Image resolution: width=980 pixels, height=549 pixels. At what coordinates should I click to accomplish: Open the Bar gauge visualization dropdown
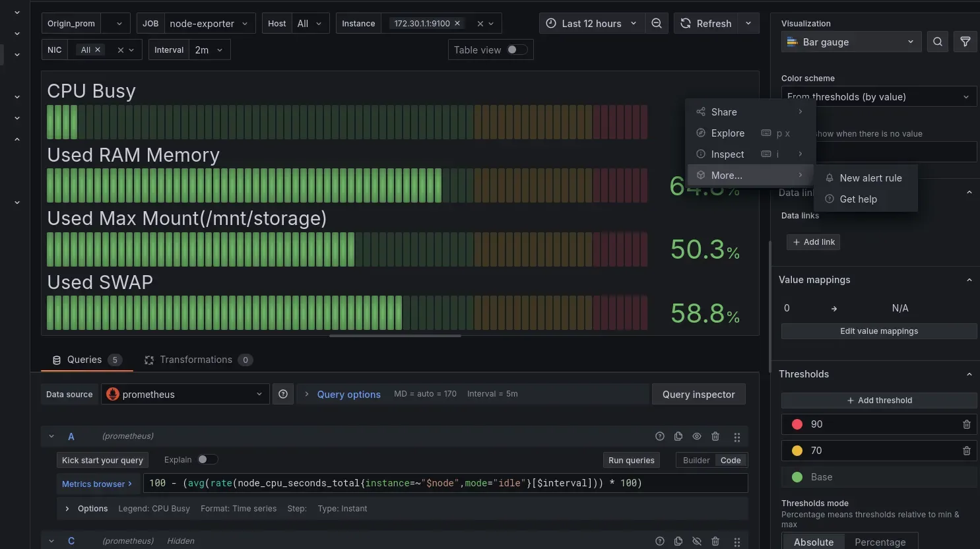pyautogui.click(x=851, y=42)
